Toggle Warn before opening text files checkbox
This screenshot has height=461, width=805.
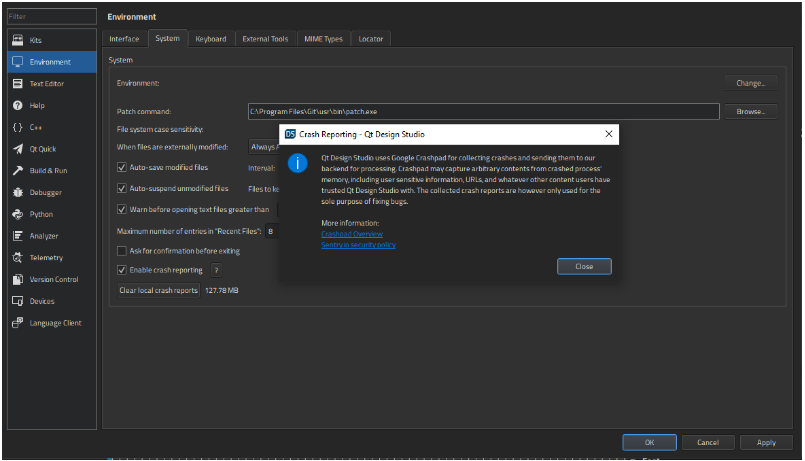122,209
